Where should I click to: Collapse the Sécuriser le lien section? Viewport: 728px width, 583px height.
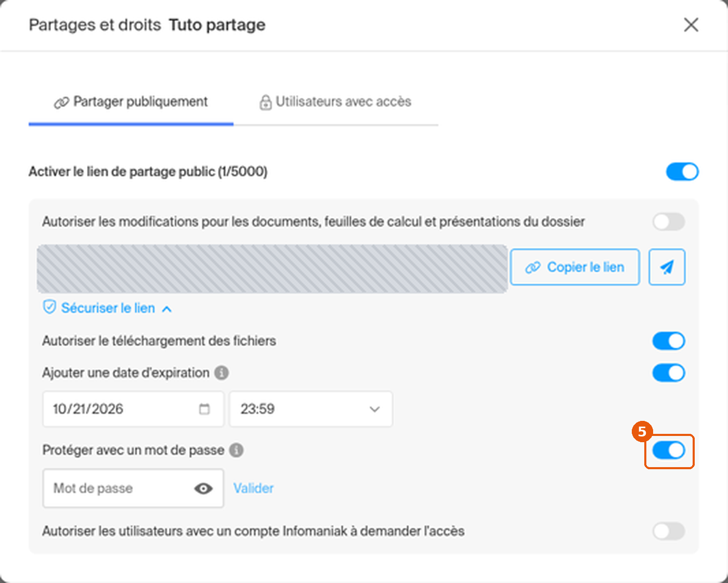point(108,308)
